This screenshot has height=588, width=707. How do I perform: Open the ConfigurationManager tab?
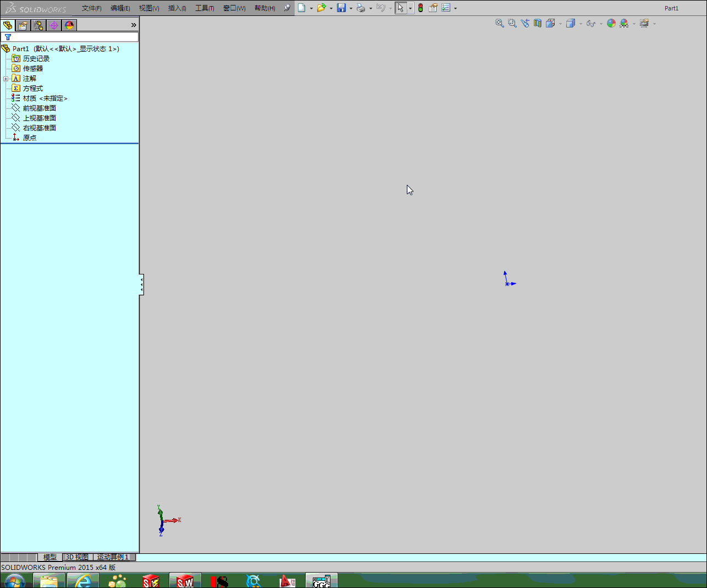(38, 25)
